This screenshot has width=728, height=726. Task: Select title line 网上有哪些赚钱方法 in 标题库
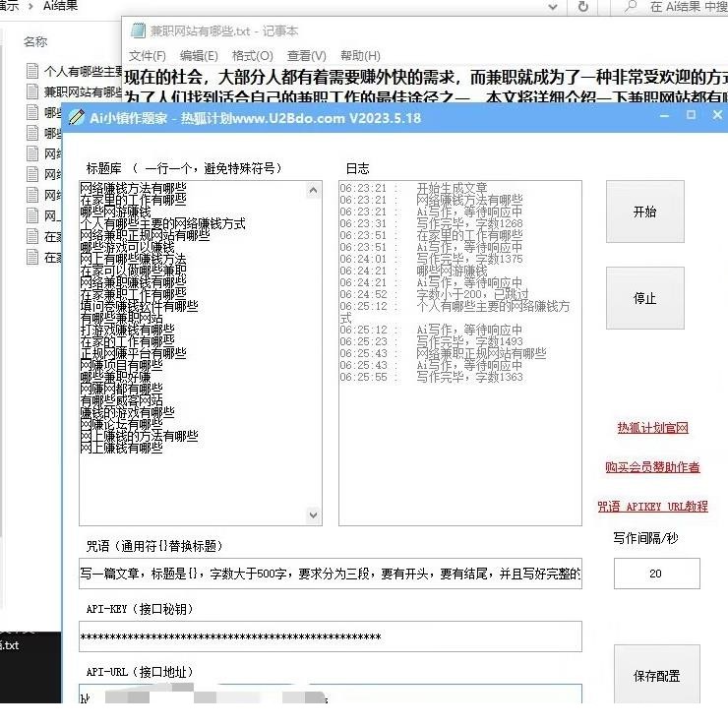133,259
